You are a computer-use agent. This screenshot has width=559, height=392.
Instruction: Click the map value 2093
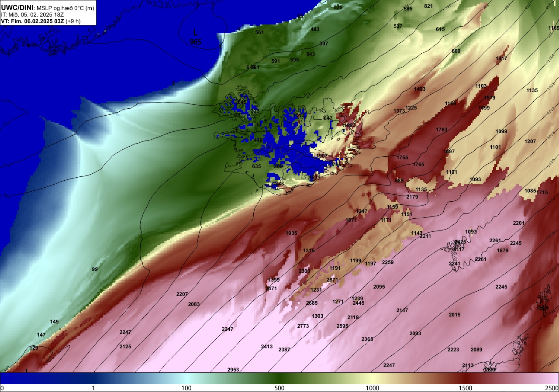[x=415, y=334]
